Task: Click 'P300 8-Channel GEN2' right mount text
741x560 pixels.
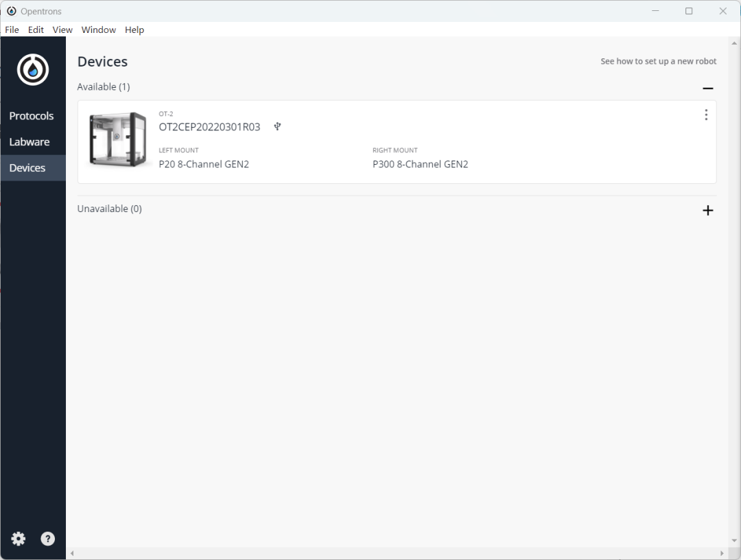Action: (x=420, y=164)
